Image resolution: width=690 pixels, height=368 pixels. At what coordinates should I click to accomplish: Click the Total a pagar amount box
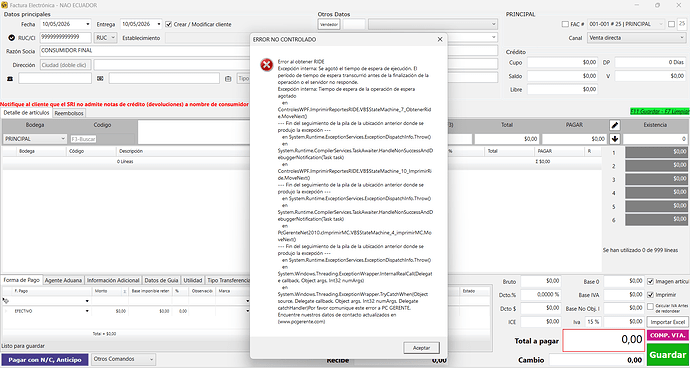coord(604,340)
